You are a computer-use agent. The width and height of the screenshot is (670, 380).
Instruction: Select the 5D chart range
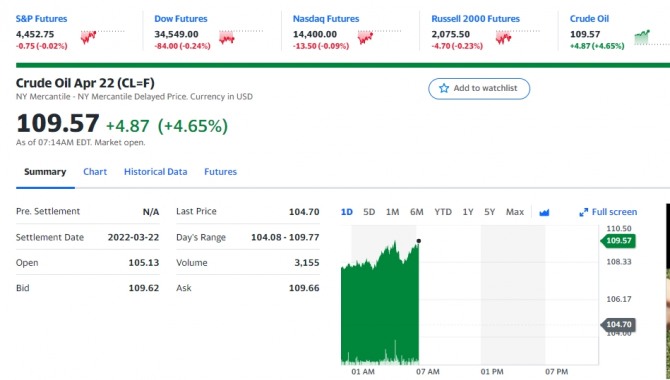(x=369, y=212)
